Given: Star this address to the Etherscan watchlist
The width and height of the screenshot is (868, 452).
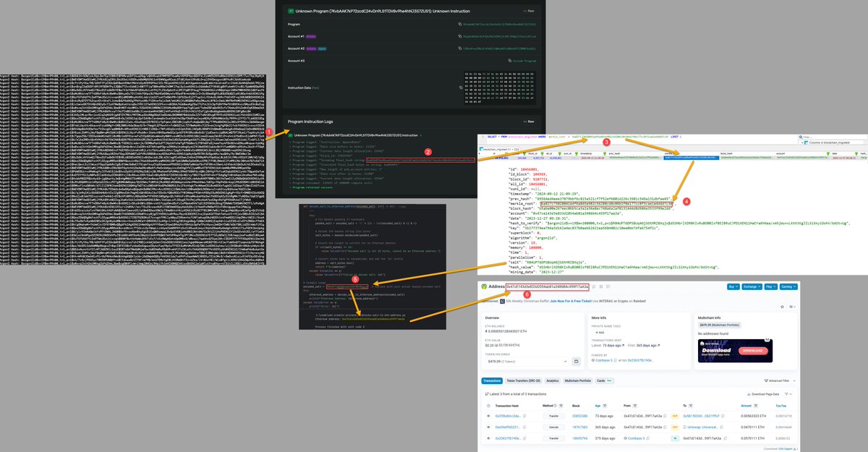Looking at the screenshot, I should 782,307.
